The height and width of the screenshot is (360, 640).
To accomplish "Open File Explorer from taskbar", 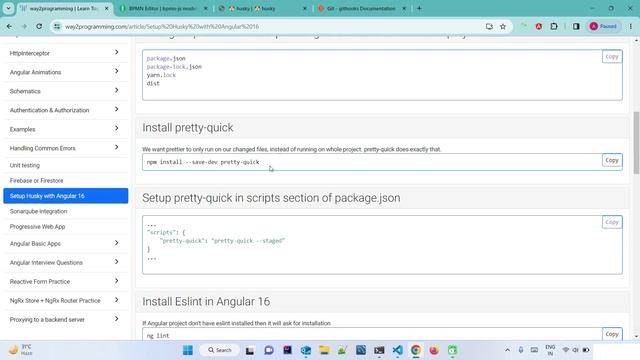I will click(324, 350).
